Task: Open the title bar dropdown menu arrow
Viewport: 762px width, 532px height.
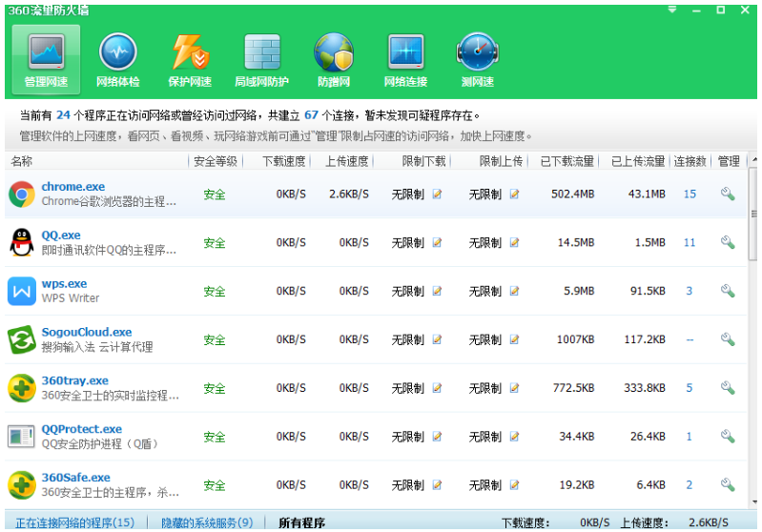Action: (x=672, y=10)
